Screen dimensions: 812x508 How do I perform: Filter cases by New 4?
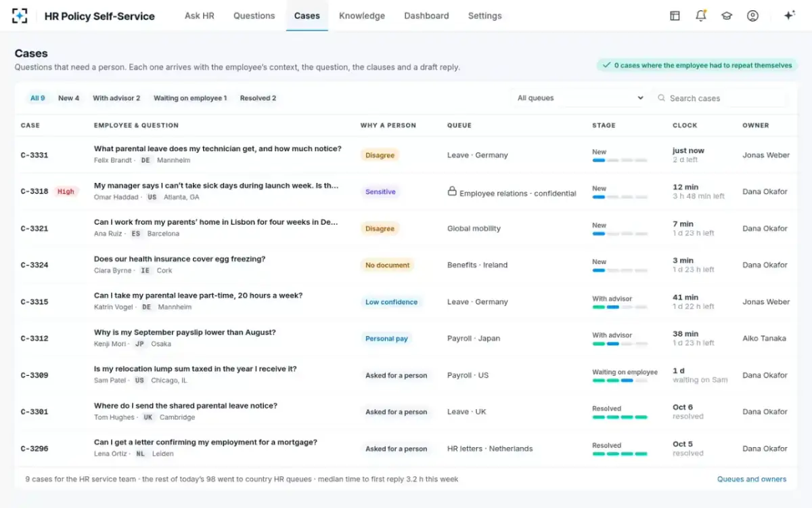(x=69, y=98)
